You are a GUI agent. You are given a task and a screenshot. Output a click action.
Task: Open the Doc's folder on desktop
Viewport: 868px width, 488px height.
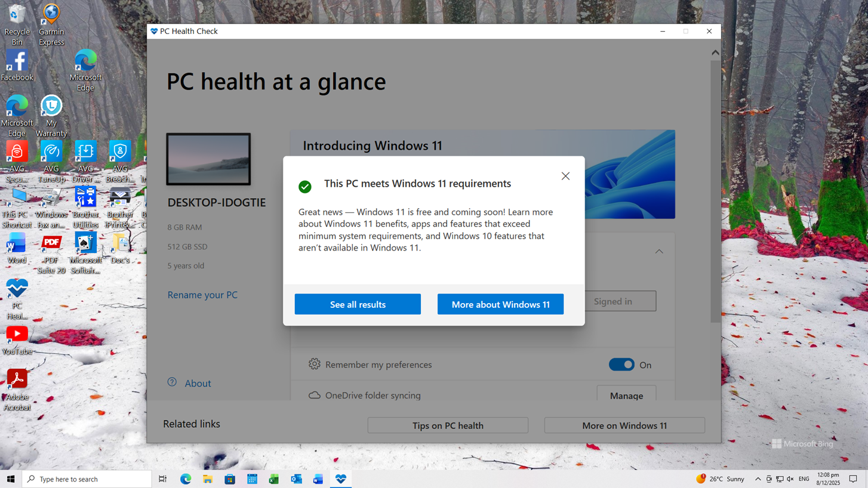(120, 248)
